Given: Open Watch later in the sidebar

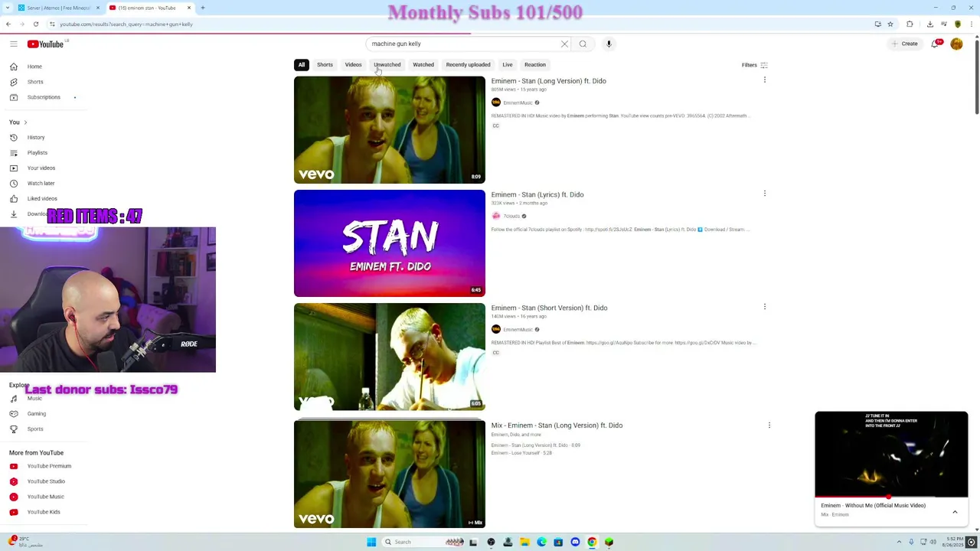Looking at the screenshot, I should tap(42, 183).
